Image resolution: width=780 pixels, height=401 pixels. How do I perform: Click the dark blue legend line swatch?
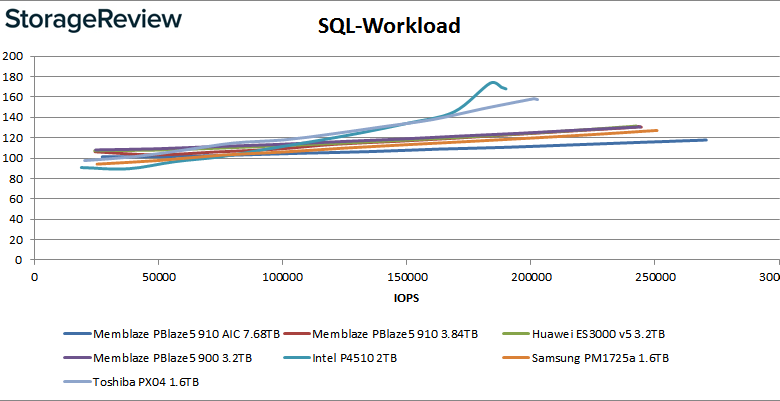tap(78, 334)
